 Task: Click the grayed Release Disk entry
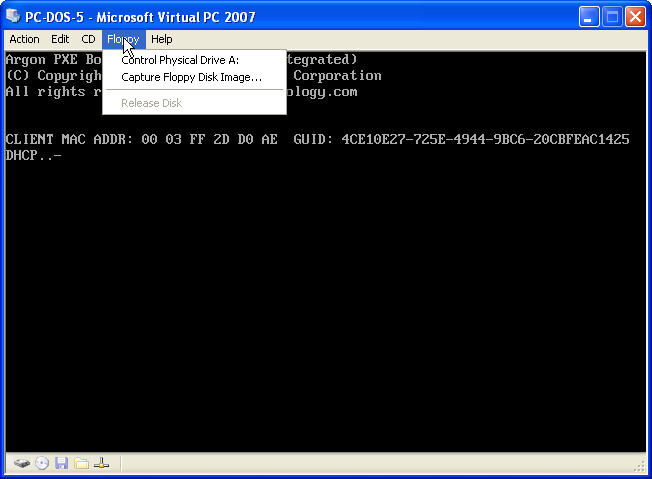194,103
